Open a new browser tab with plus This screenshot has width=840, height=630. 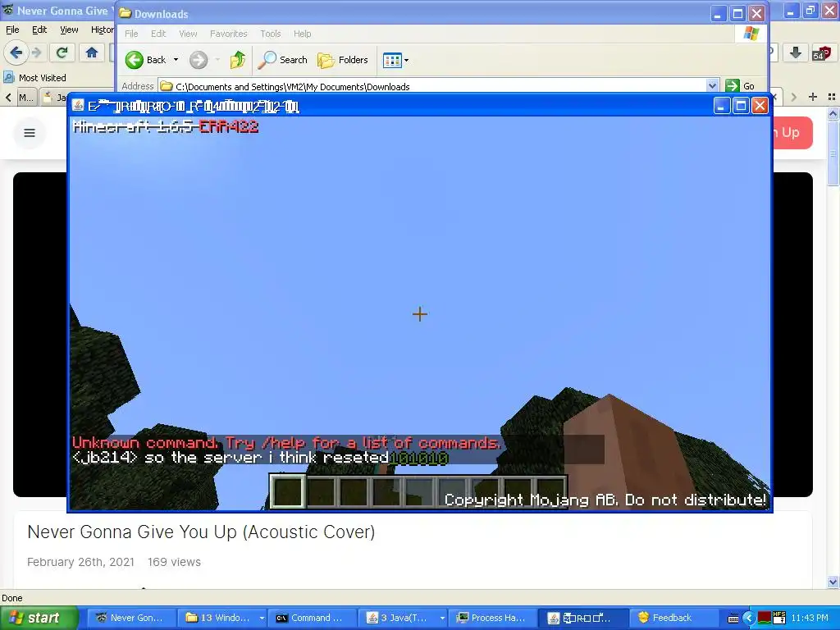[x=813, y=97]
